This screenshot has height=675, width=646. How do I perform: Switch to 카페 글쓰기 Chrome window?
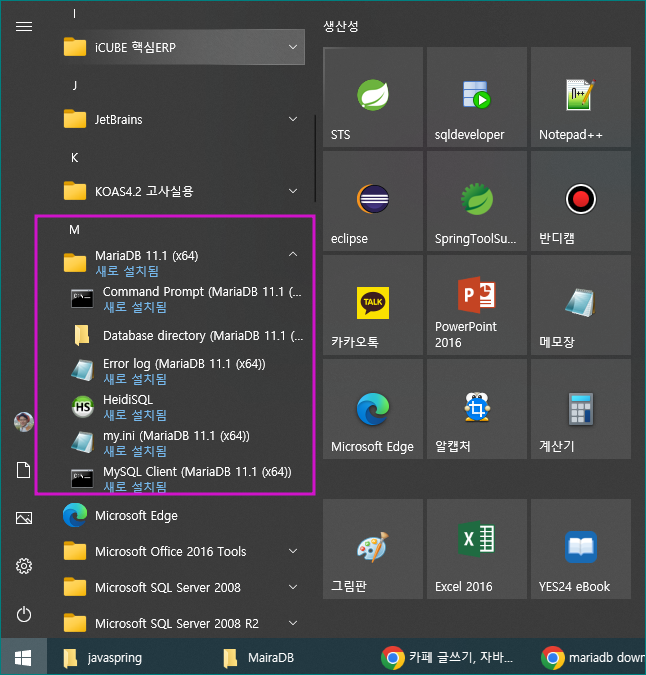click(x=448, y=657)
